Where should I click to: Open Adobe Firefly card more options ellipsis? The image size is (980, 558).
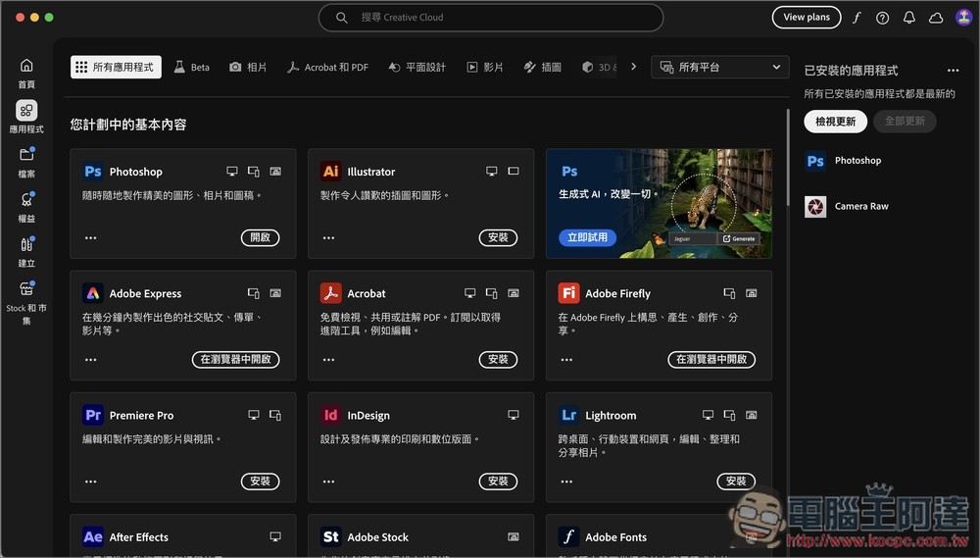(x=566, y=360)
